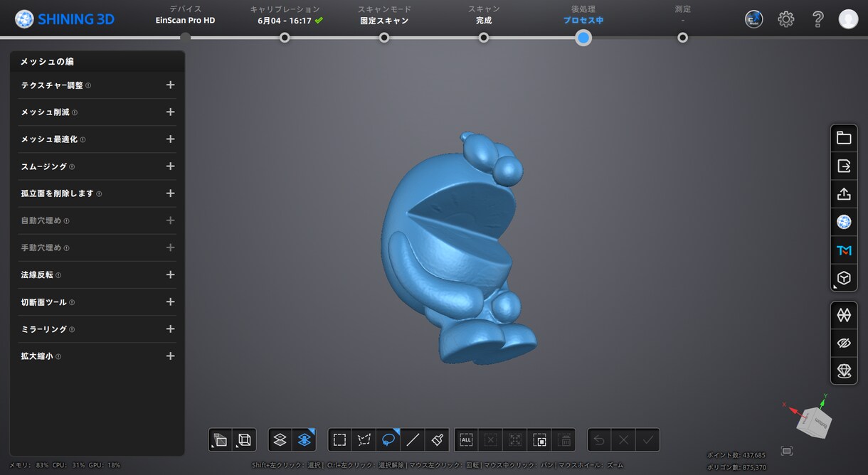This screenshot has height=475, width=868.
Task: Expand メッシュ最適化 section
Action: pyautogui.click(x=170, y=139)
